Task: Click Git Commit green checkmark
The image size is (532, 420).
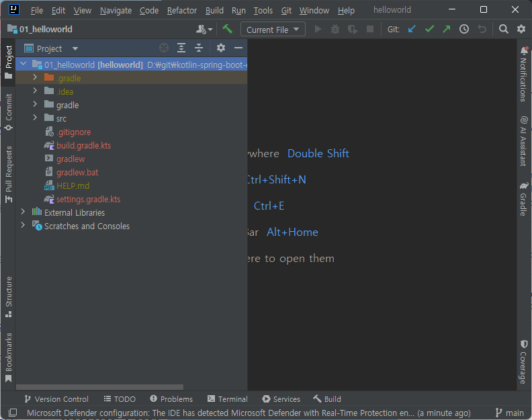Action: point(429,29)
